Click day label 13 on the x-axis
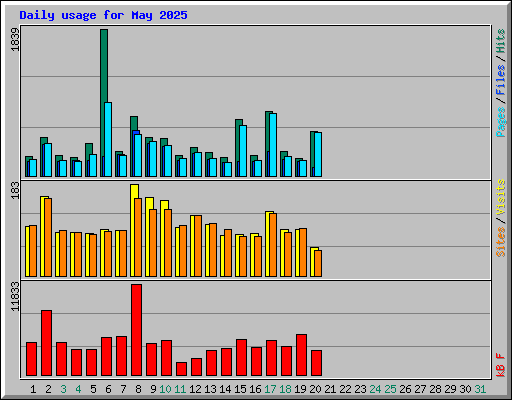This screenshot has height=400, width=512. [x=210, y=389]
